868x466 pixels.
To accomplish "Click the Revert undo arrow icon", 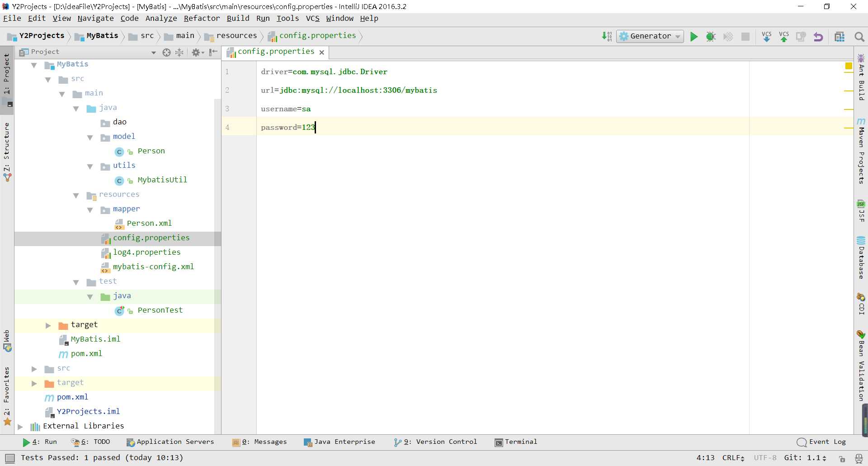I will pyautogui.click(x=818, y=37).
